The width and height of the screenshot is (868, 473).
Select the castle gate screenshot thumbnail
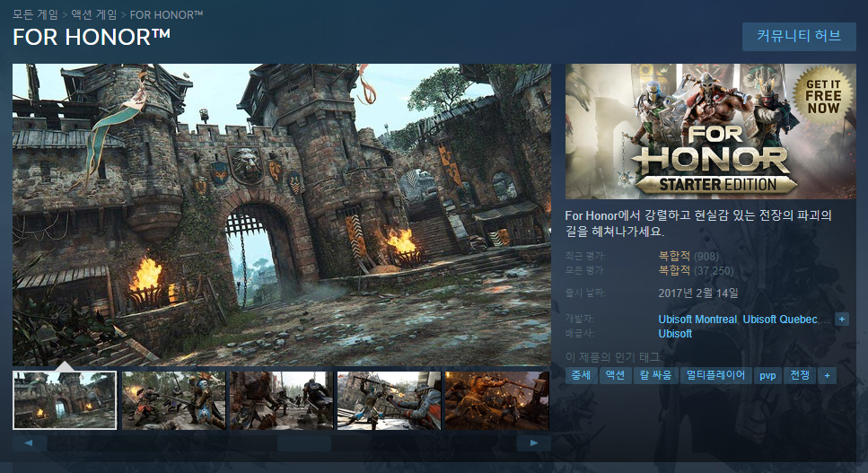point(65,400)
